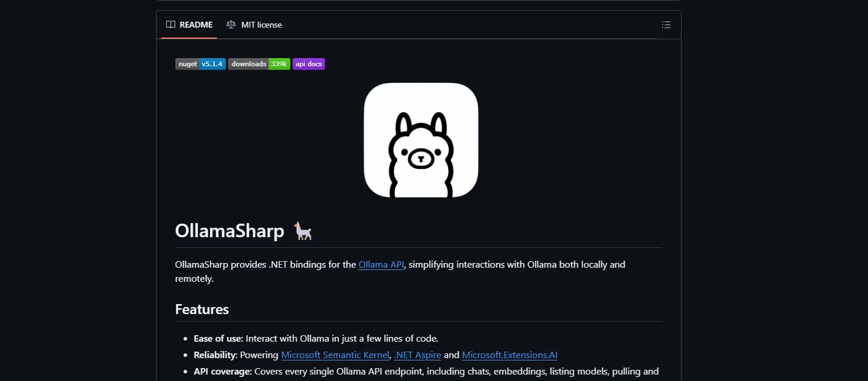Open the README outline menu icon

coord(666,25)
